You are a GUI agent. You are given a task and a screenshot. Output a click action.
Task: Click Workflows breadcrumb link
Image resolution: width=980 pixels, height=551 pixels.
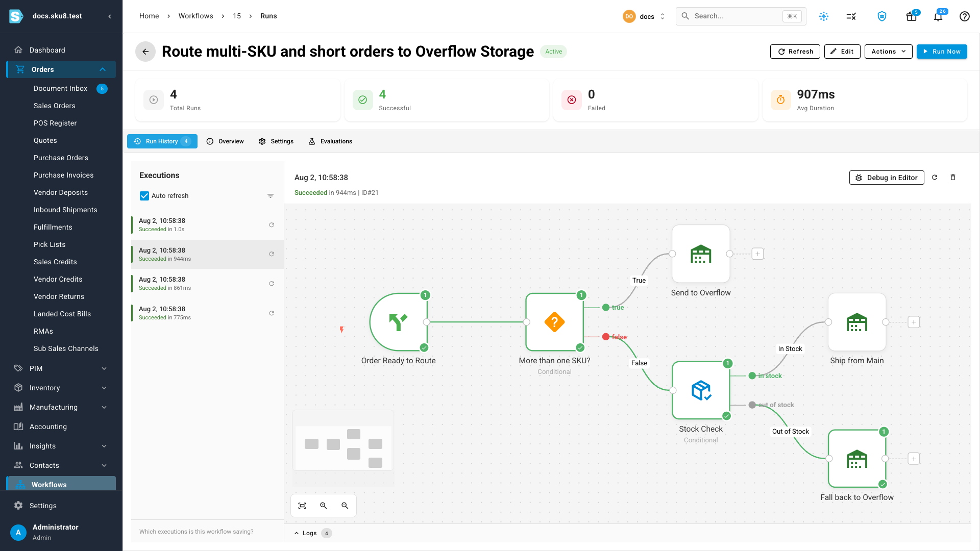point(195,16)
